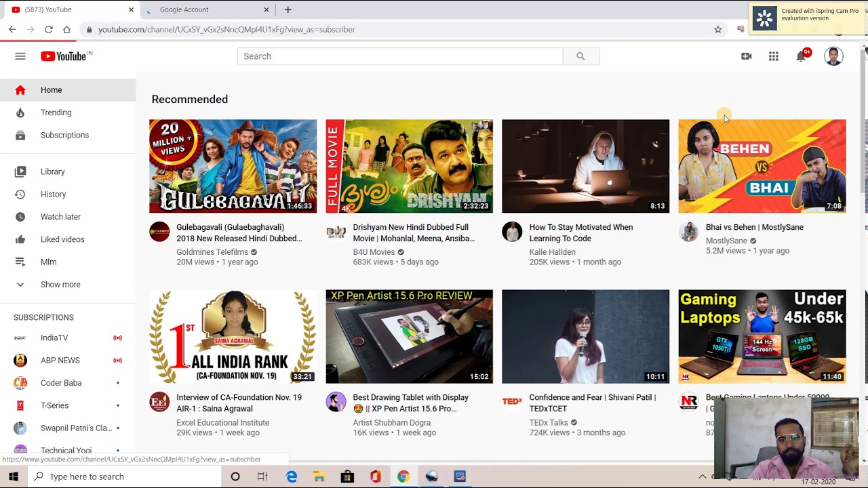Go back with the browser back arrow
The image size is (868, 488).
[x=12, y=29]
